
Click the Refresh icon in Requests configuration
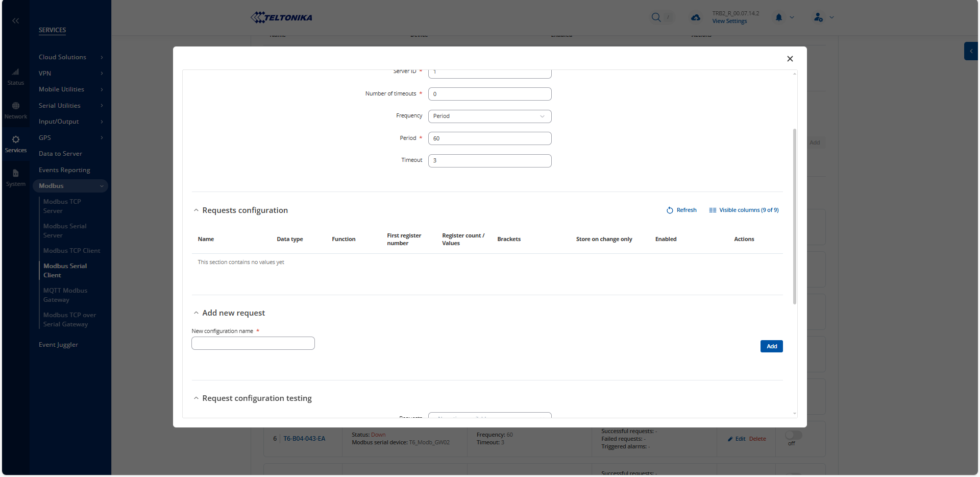[x=670, y=210]
